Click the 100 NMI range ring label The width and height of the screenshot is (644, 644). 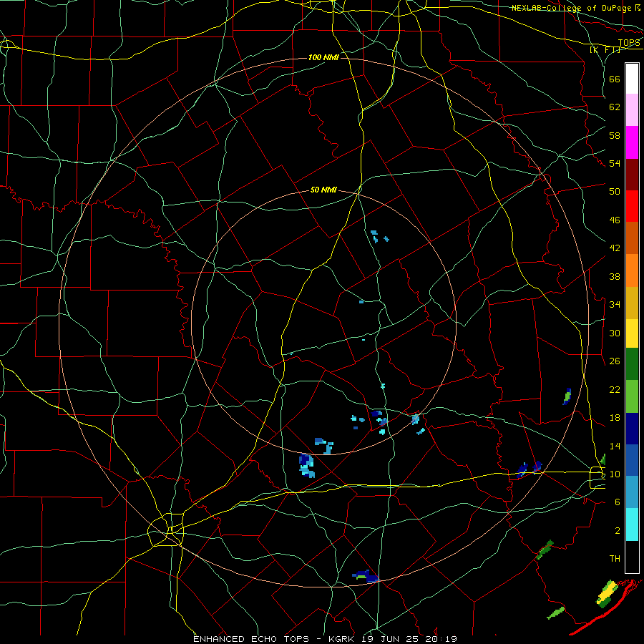pyautogui.click(x=323, y=57)
